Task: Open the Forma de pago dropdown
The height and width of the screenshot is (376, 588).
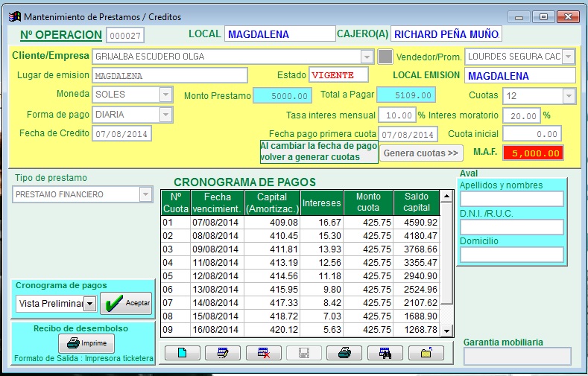Action: pyautogui.click(x=165, y=115)
